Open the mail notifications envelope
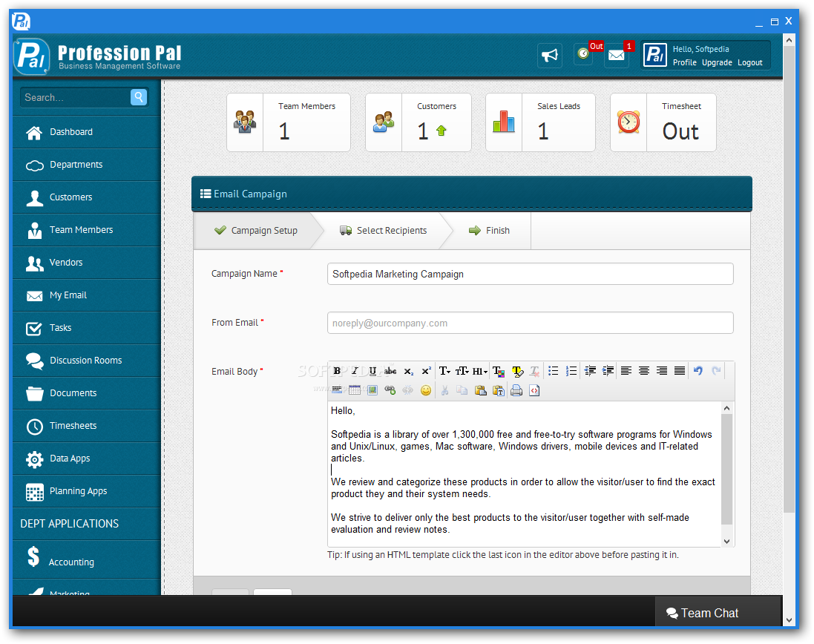Screen dimensions: 814x644 pyautogui.click(x=617, y=54)
